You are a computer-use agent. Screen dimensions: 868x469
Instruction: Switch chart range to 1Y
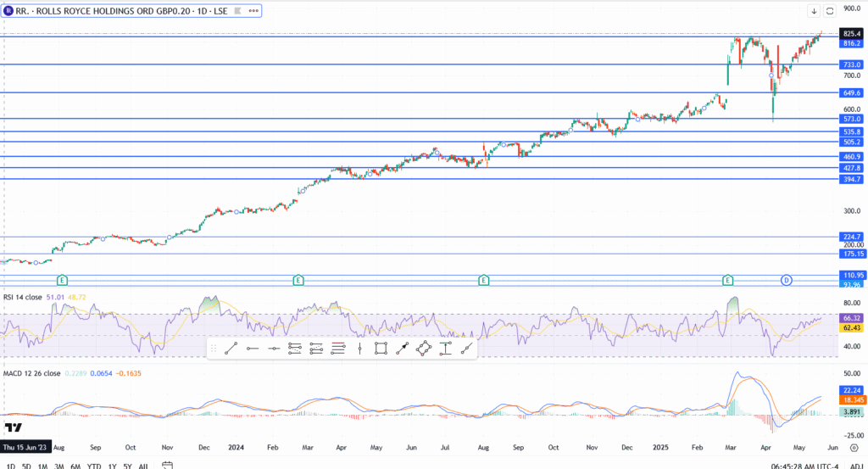(112, 466)
